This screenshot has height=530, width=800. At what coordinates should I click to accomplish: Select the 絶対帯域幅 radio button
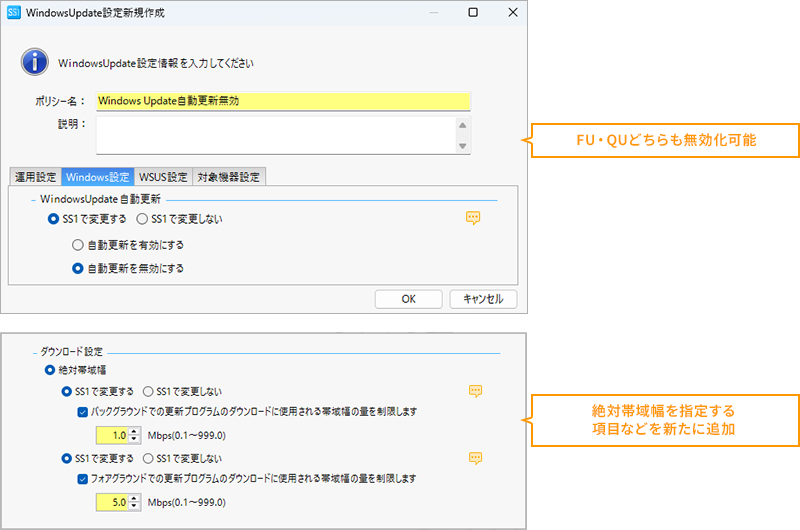point(75,370)
